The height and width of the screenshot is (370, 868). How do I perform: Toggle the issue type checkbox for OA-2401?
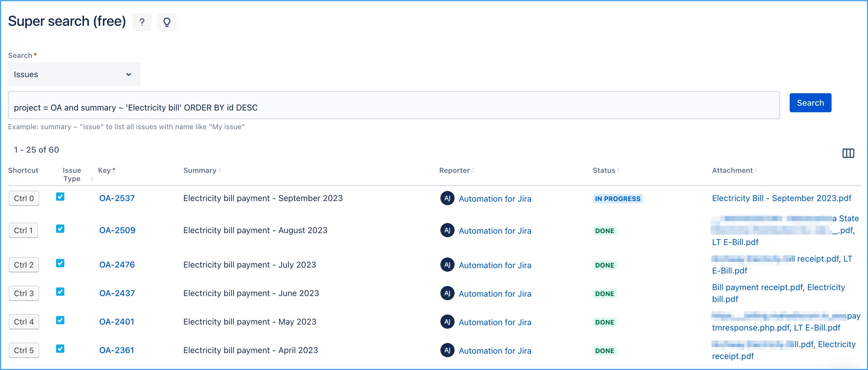point(60,320)
